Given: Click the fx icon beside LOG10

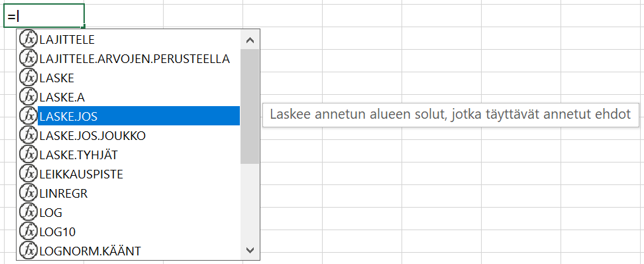Looking at the screenshot, I should (28, 231).
